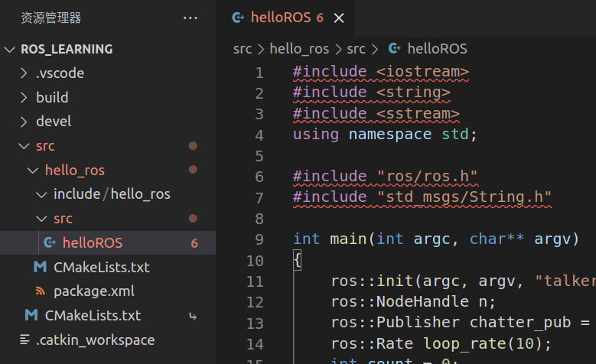596x364 pixels.
Task: Click the C++ icon in the breadcrumb
Action: (x=395, y=48)
